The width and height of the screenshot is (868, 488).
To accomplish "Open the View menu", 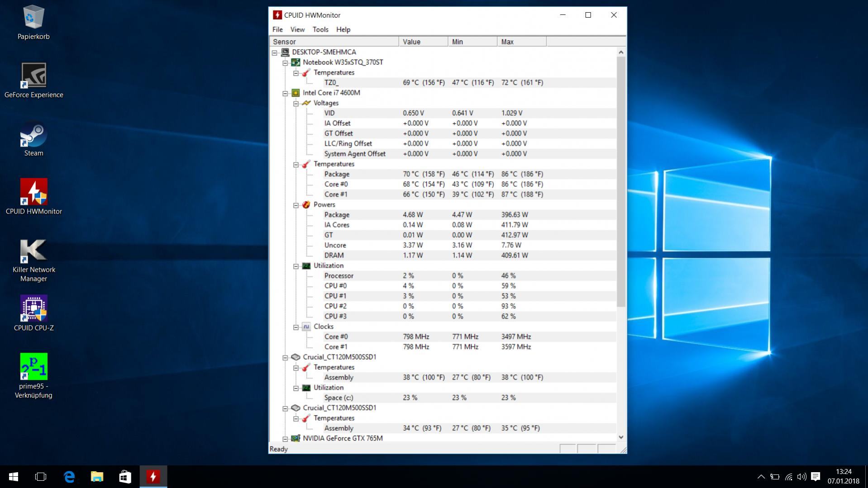I will tap(297, 29).
